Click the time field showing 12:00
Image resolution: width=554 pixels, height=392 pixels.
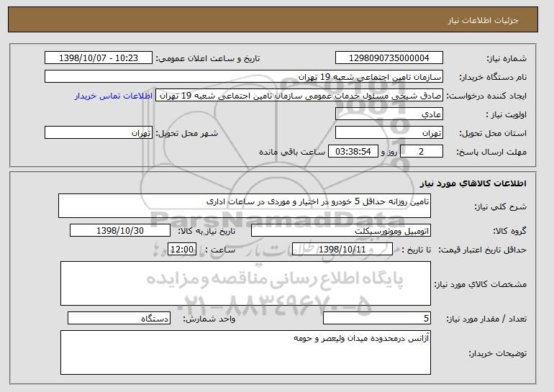tap(182, 250)
